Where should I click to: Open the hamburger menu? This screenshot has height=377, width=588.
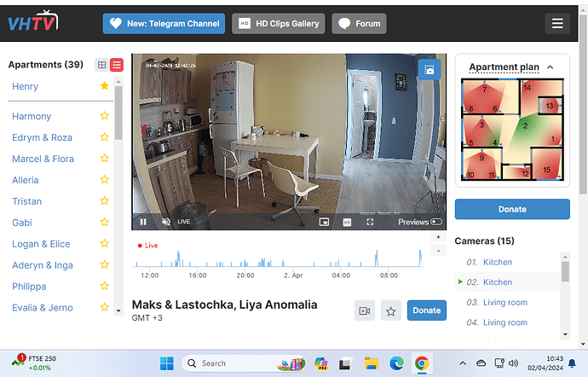557,23
